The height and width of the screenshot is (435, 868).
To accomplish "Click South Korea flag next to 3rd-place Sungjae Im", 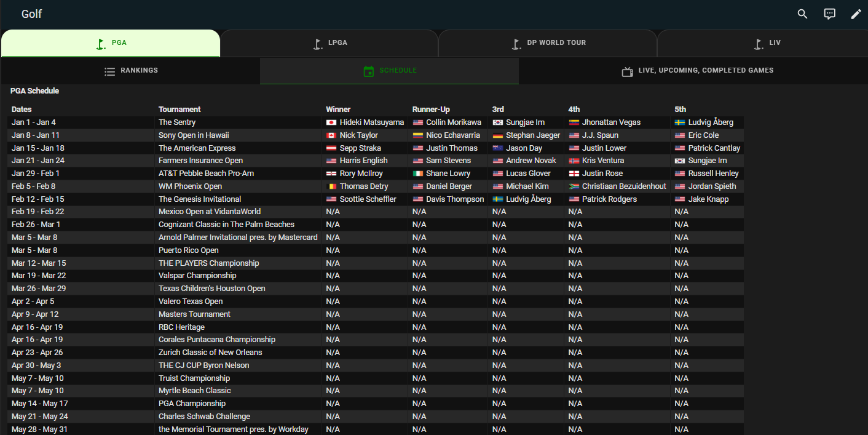I will click(x=497, y=122).
